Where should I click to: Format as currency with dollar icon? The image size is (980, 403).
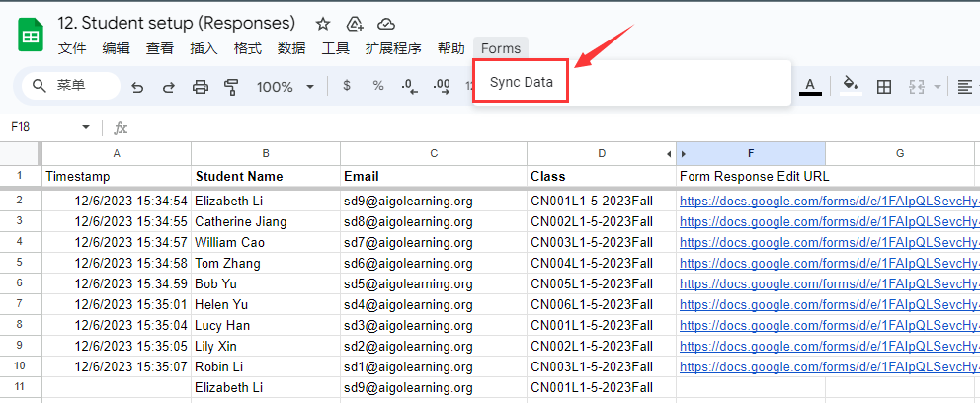(347, 87)
